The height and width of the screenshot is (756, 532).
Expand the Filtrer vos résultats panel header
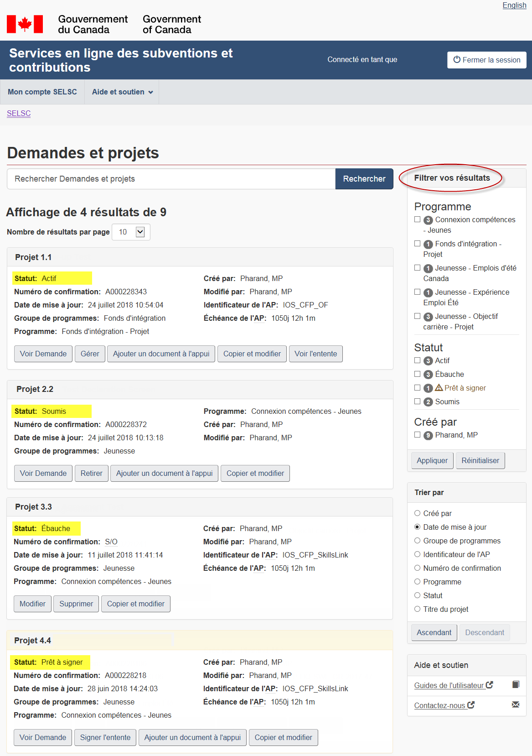pyautogui.click(x=452, y=178)
